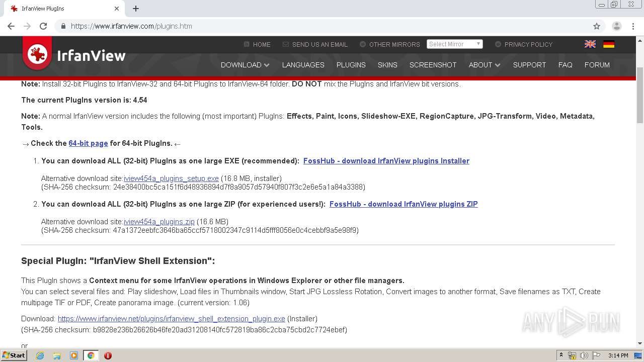Click SEND US AN EMAIL link
The image size is (644, 362).
[x=315, y=44]
